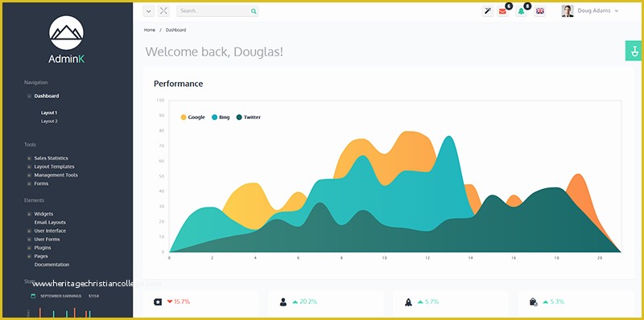
Task: Expand the Layout Templates node
Action: [x=29, y=167]
